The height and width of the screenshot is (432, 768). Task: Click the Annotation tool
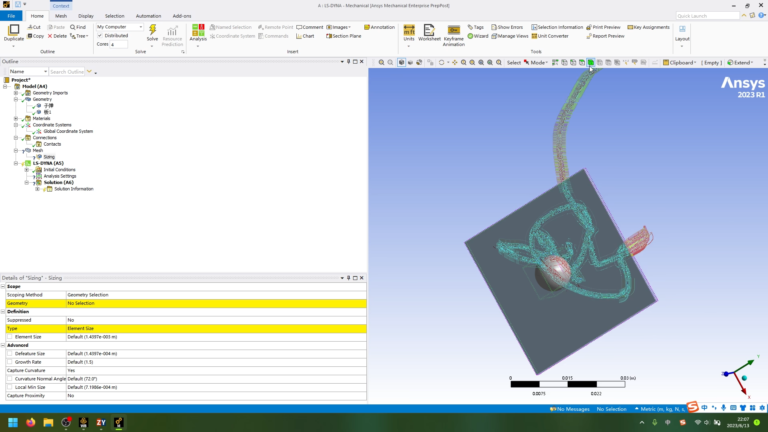(379, 27)
